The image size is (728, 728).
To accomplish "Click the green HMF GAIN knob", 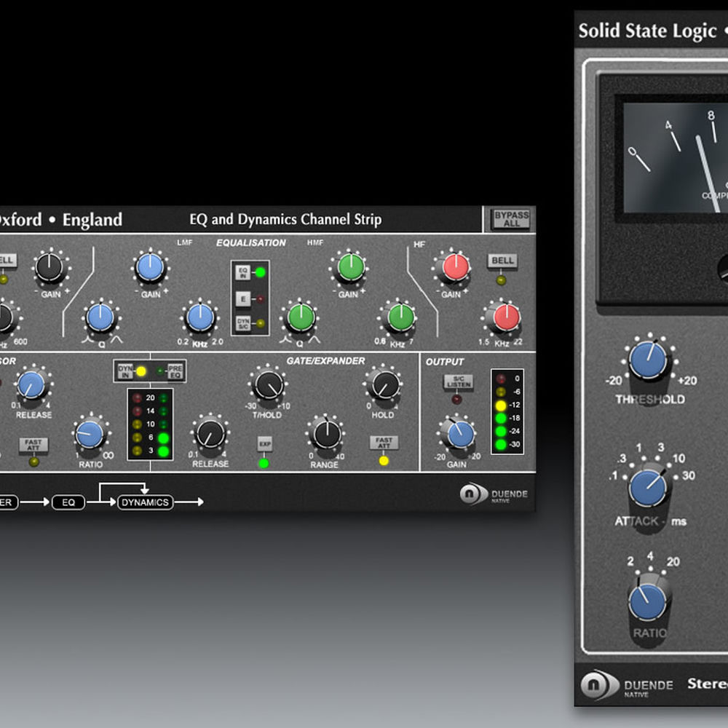I will click(351, 267).
